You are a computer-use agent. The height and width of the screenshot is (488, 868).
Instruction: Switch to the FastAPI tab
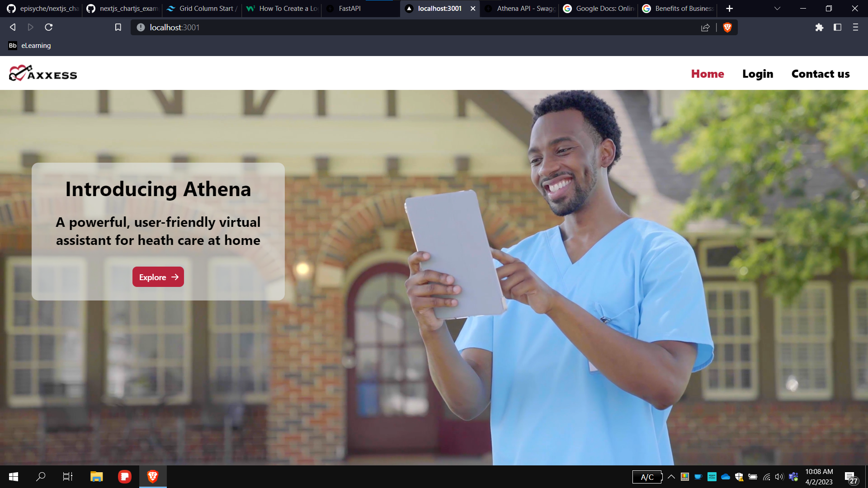coord(349,9)
